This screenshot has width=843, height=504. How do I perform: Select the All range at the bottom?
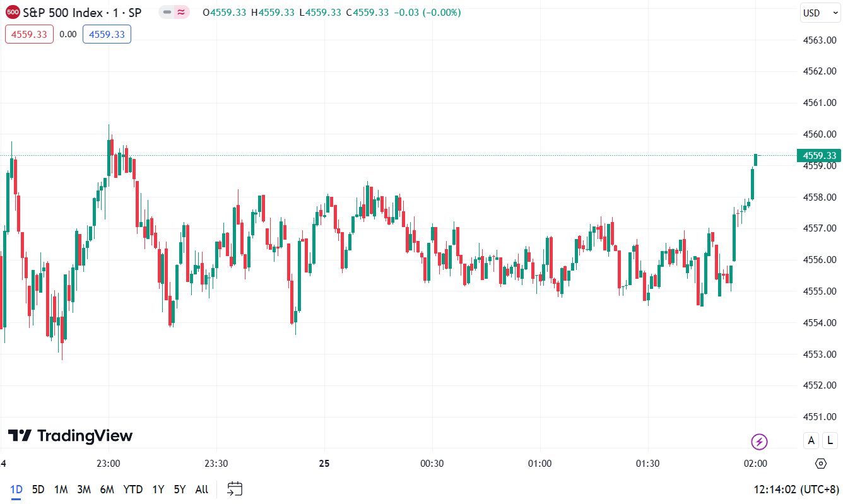201,489
